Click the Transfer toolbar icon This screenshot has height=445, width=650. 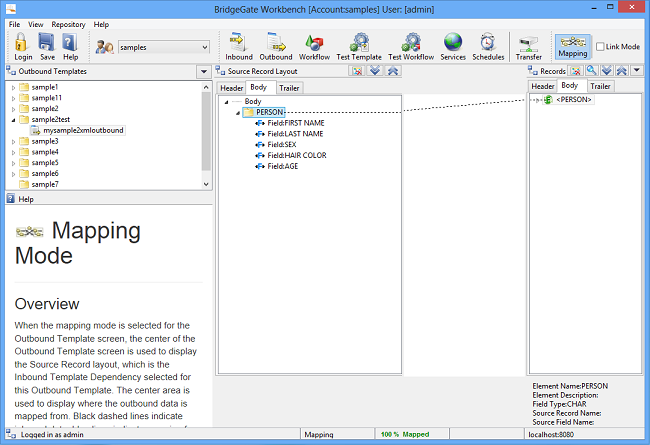529,46
